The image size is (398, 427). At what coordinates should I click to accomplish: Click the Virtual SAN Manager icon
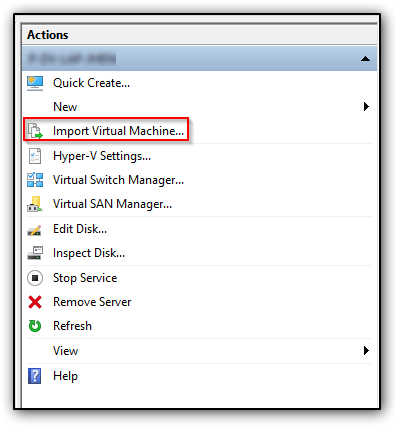[35, 204]
